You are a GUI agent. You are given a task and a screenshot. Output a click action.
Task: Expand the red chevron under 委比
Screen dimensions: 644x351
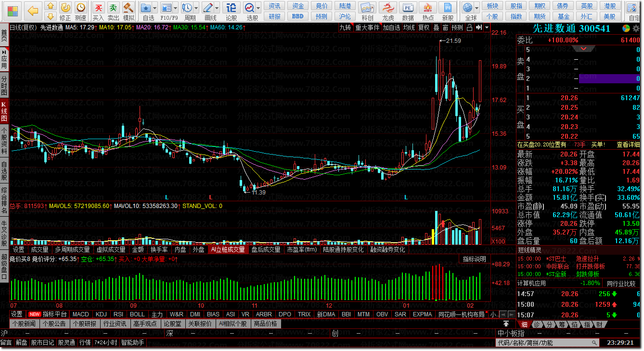pos(584,49)
